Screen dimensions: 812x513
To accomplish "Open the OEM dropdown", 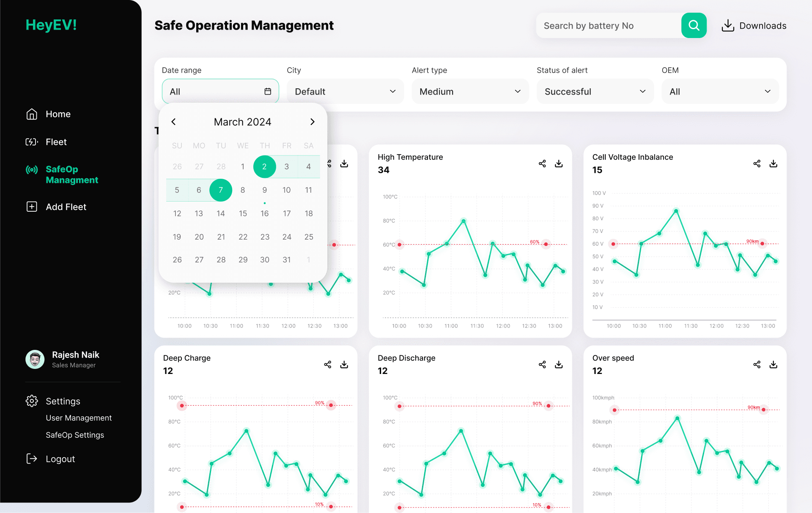I will pos(720,91).
